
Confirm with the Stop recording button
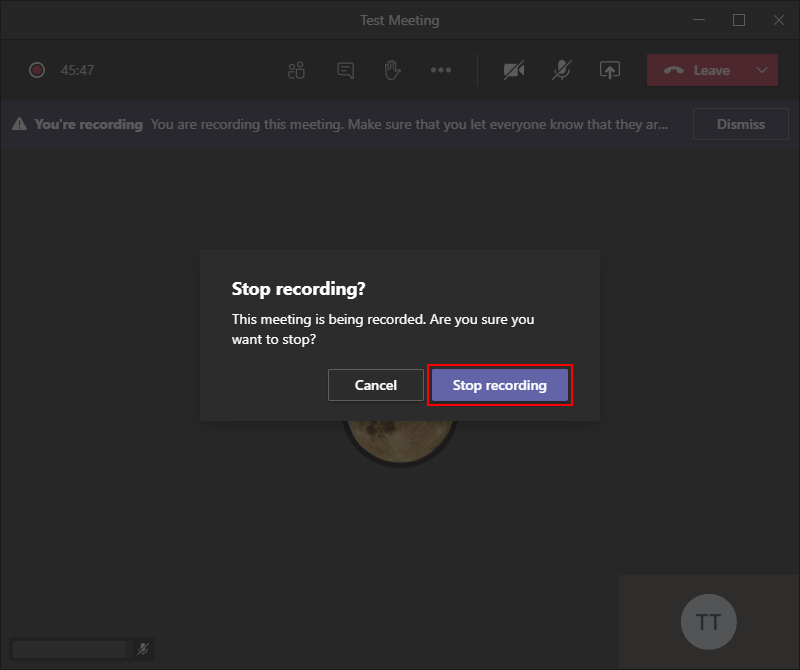click(499, 385)
